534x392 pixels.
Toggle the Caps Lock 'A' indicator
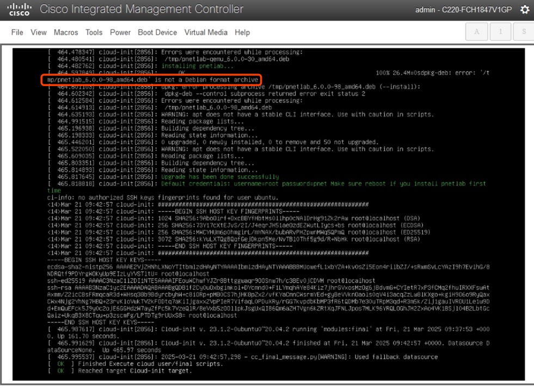(x=477, y=32)
